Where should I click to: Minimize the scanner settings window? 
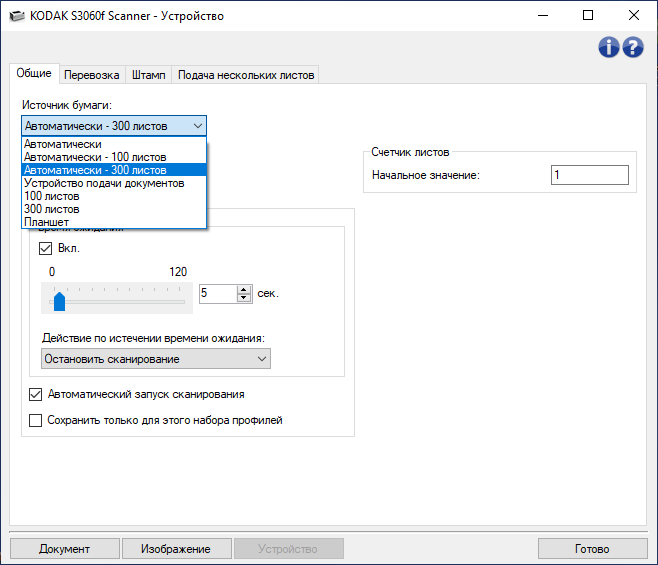(x=543, y=16)
